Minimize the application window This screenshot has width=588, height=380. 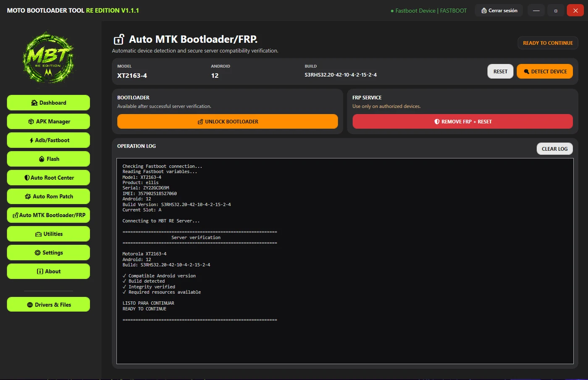click(x=536, y=10)
